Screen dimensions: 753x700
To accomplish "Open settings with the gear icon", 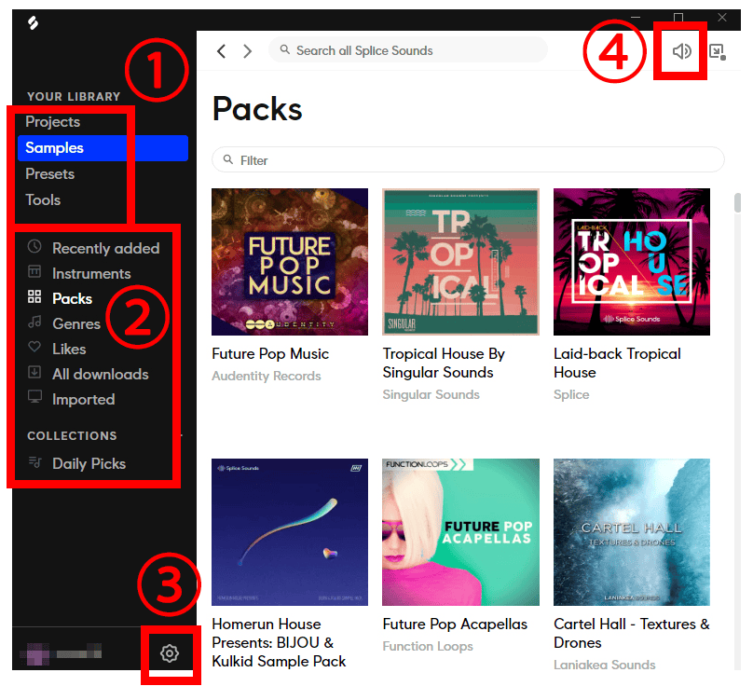I will coord(170,653).
